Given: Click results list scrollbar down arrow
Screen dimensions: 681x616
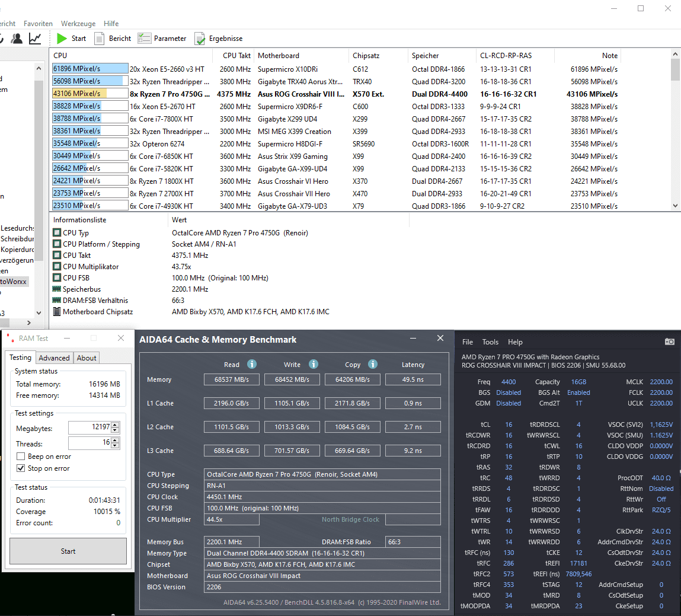Looking at the screenshot, I should pyautogui.click(x=675, y=206).
